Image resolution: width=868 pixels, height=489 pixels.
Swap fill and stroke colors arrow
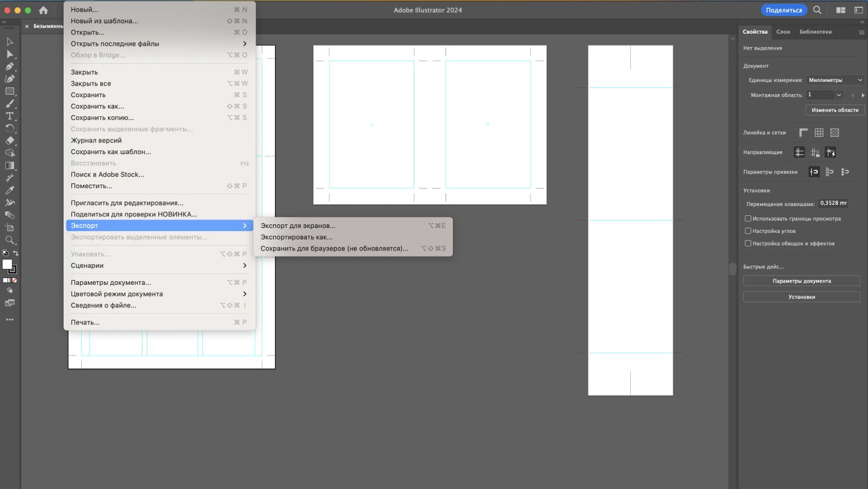[16, 253]
